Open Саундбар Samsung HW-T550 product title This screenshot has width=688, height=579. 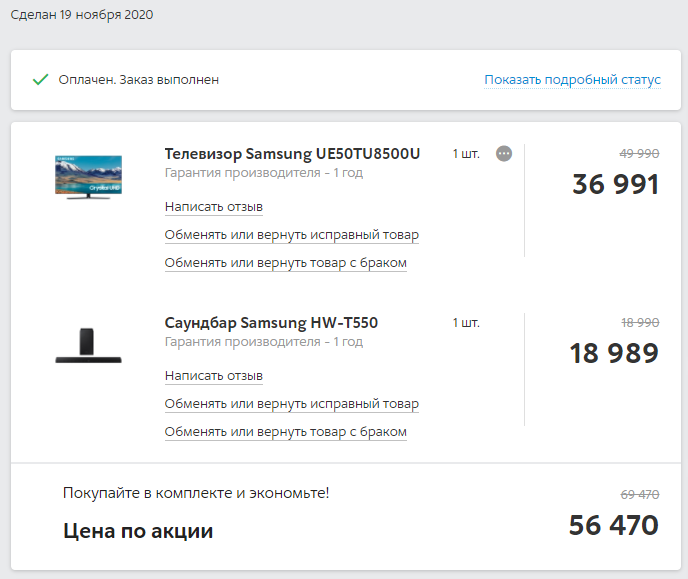pos(271,323)
